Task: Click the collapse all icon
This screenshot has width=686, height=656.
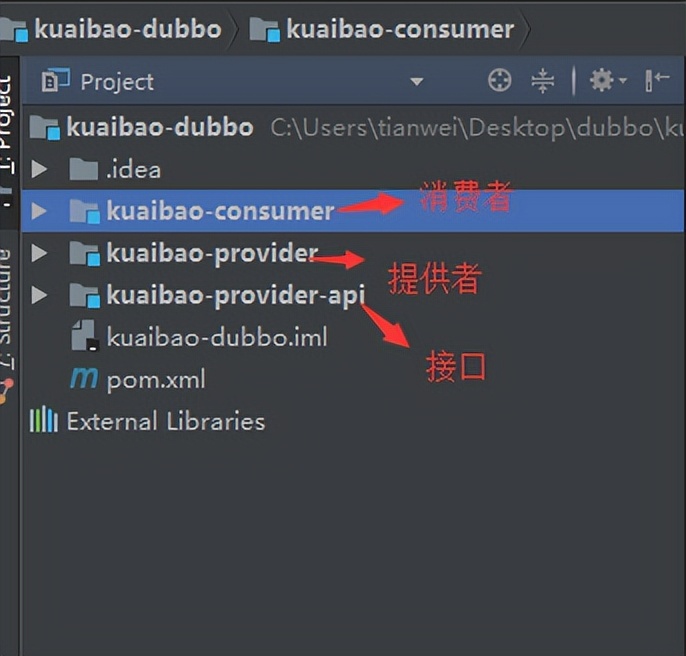Action: pos(542,81)
